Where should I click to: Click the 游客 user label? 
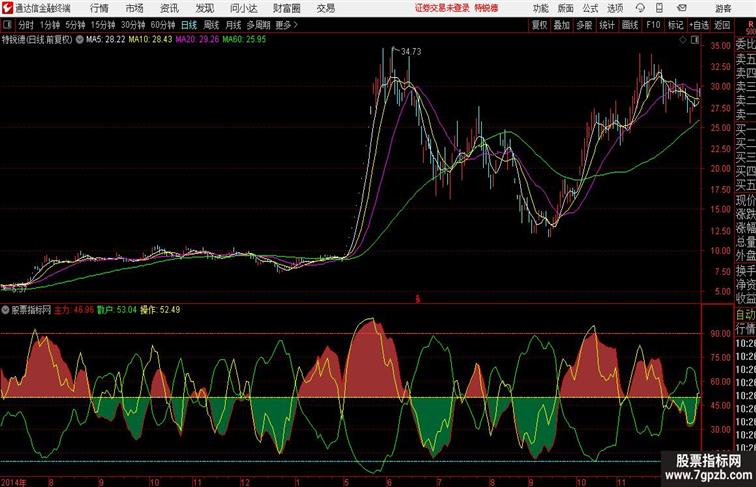tap(723, 8)
